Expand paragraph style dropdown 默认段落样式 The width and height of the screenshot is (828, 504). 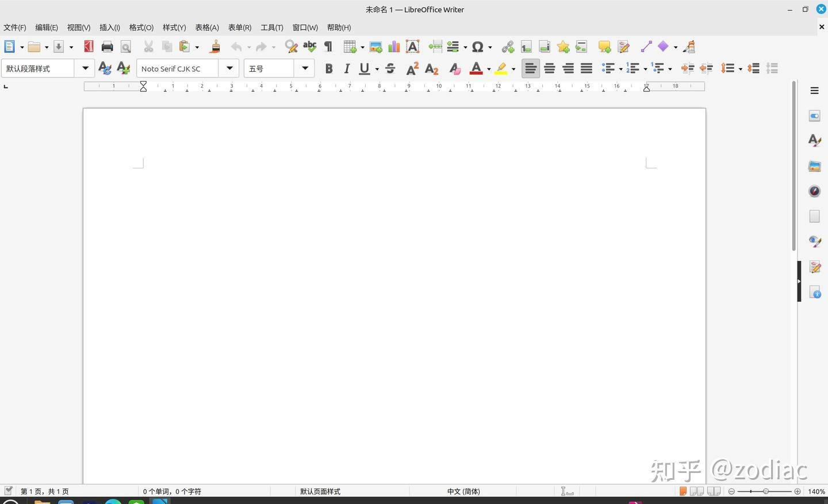pyautogui.click(x=85, y=68)
